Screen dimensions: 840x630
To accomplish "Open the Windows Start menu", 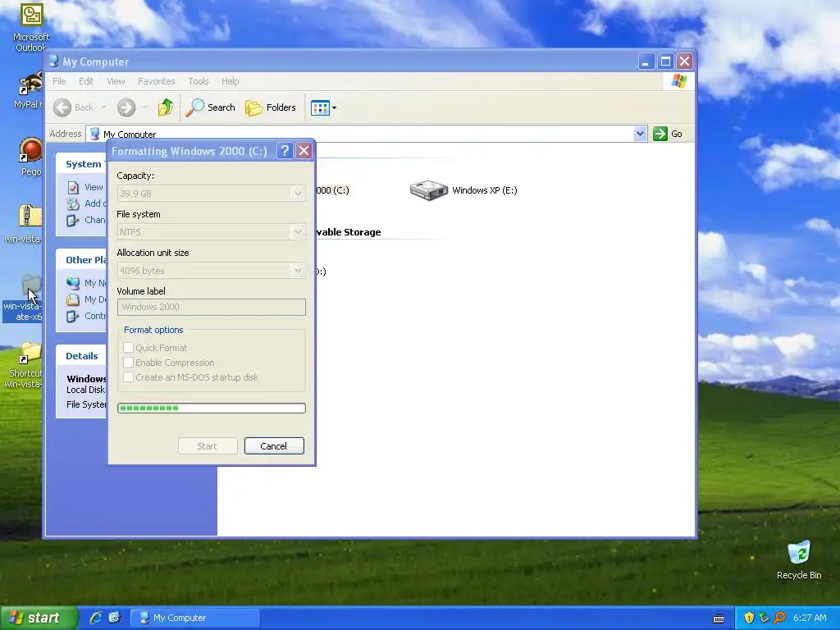I will click(38, 619).
